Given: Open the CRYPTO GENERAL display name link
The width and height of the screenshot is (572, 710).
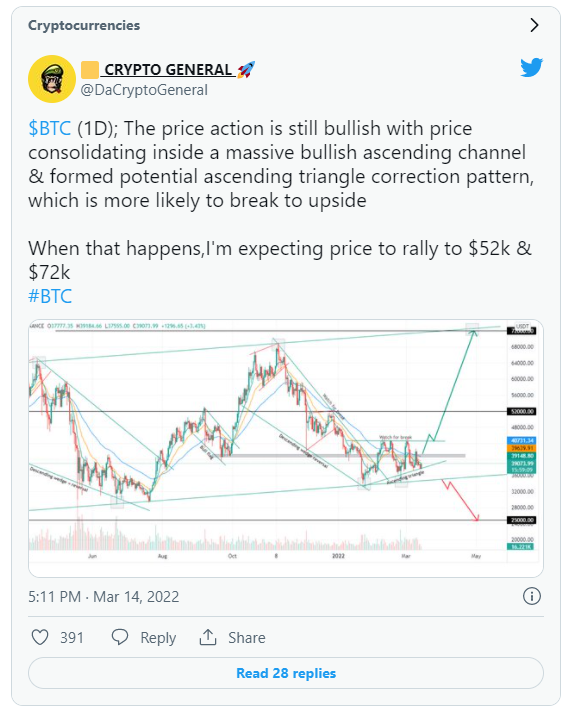Looking at the screenshot, I should (x=168, y=70).
